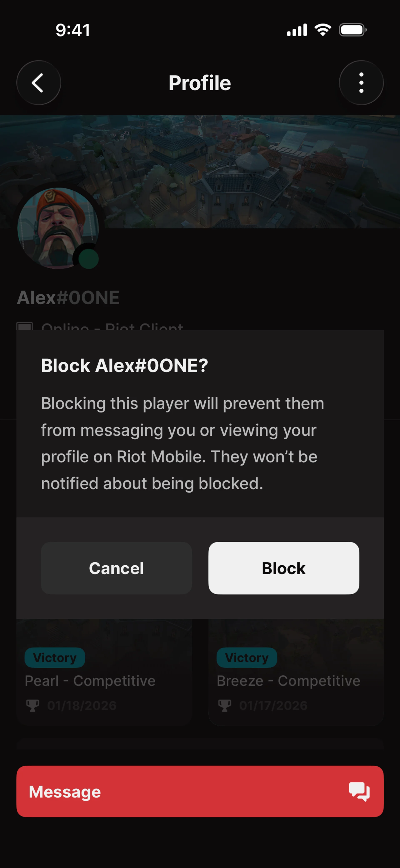Cancel the block dialog
400x868 pixels.
click(116, 568)
